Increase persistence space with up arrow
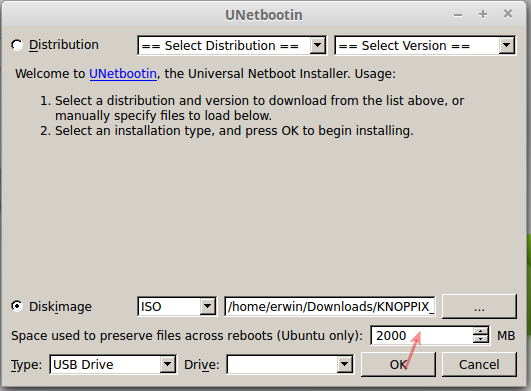 pyautogui.click(x=481, y=331)
